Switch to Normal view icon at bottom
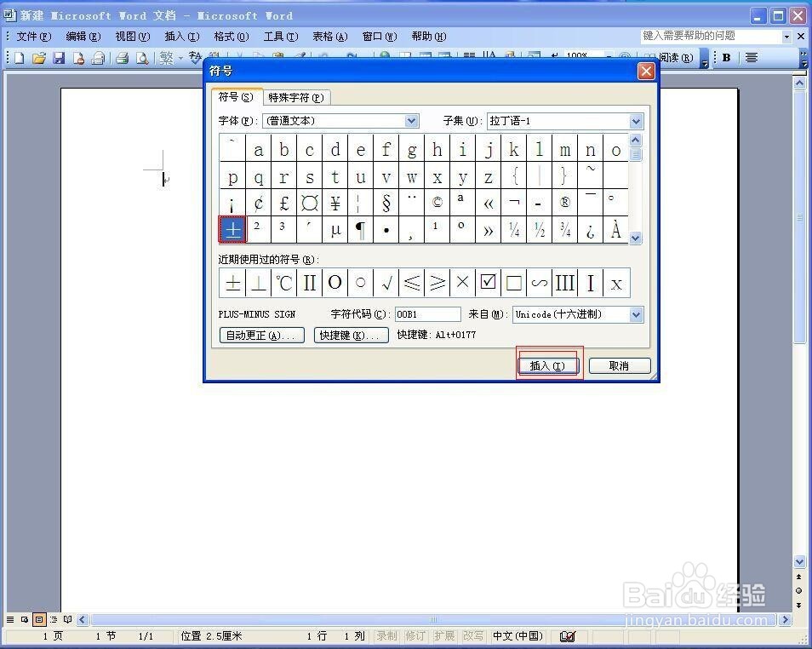The image size is (812, 649). (10, 619)
